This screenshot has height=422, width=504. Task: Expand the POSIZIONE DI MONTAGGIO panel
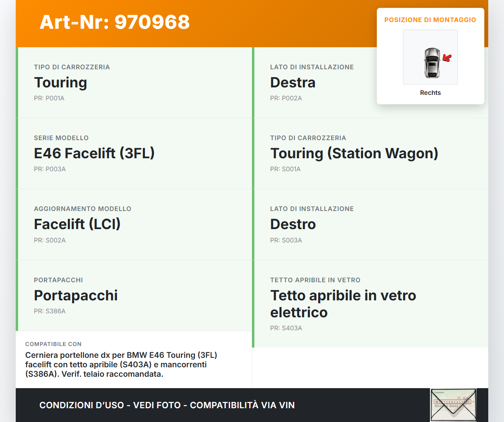pyautogui.click(x=430, y=19)
